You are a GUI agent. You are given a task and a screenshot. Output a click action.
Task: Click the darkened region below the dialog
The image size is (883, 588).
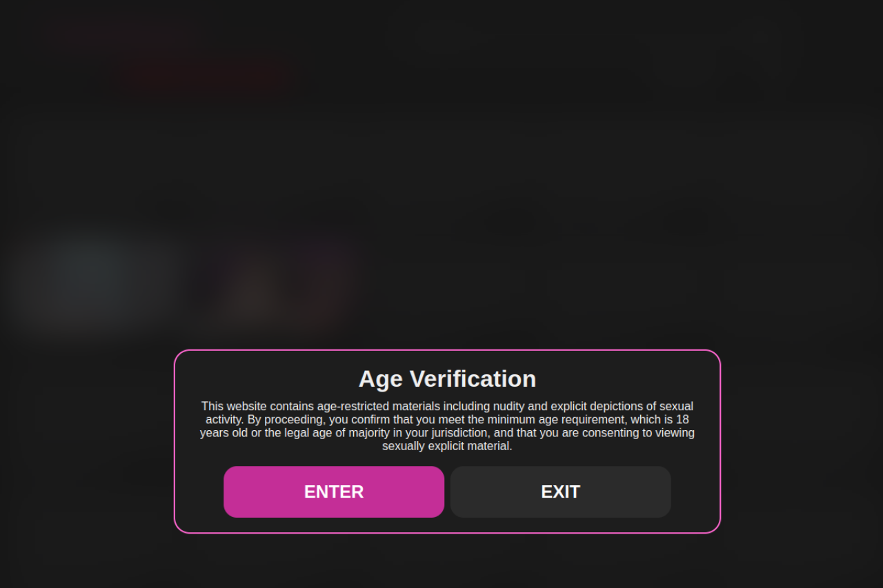447,562
